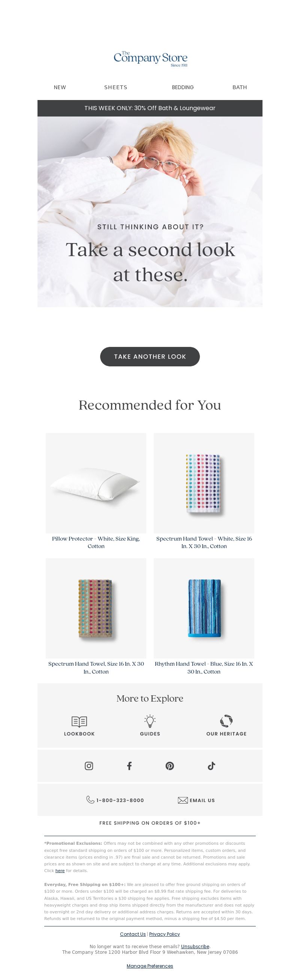
Task: Open the Pillow Protector product image
Action: (96, 483)
